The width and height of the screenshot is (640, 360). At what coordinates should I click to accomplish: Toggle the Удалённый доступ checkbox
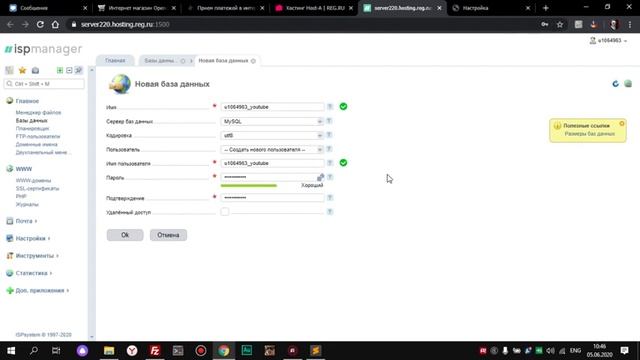(x=224, y=211)
